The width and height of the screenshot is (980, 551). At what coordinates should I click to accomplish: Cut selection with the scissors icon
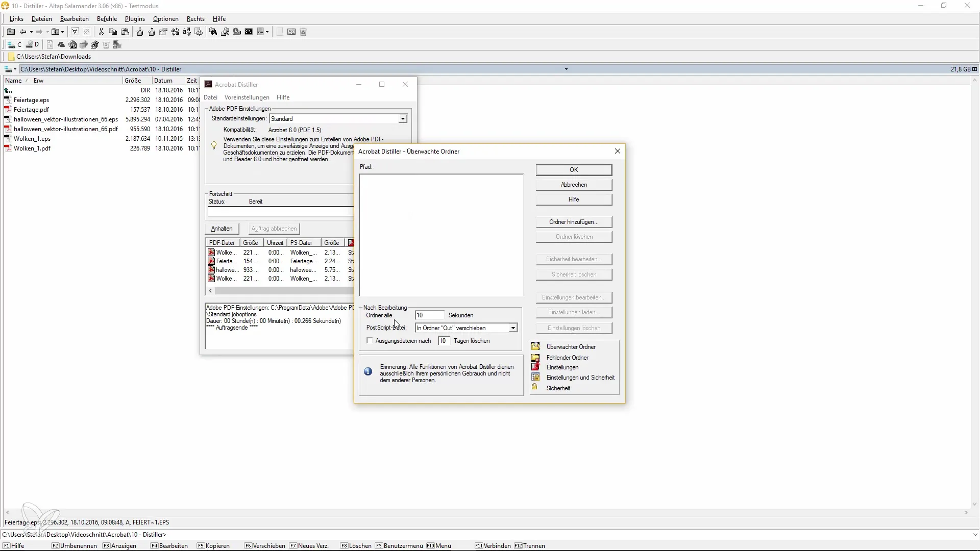[x=101, y=32]
